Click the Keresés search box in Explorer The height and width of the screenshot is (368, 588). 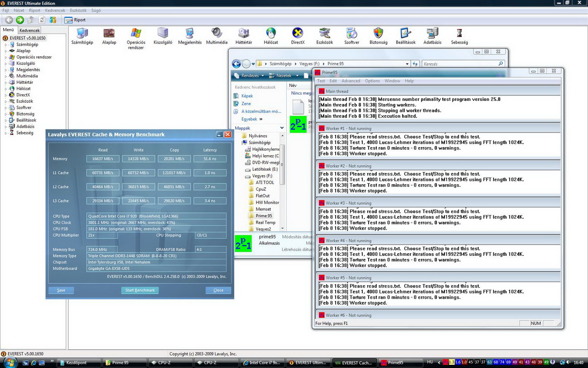click(x=463, y=64)
